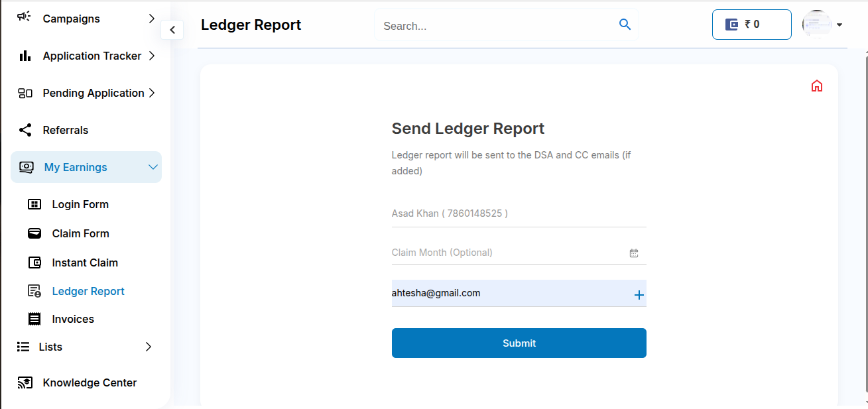Click the red home icon
The height and width of the screenshot is (409, 868).
click(x=817, y=86)
